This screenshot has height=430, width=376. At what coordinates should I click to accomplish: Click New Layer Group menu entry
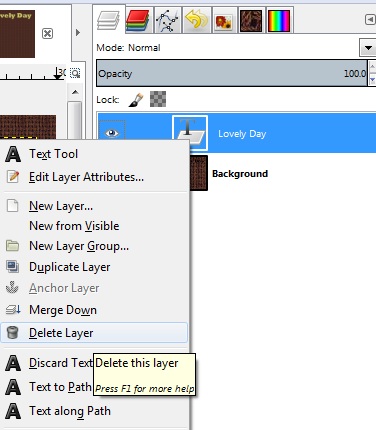(94, 246)
